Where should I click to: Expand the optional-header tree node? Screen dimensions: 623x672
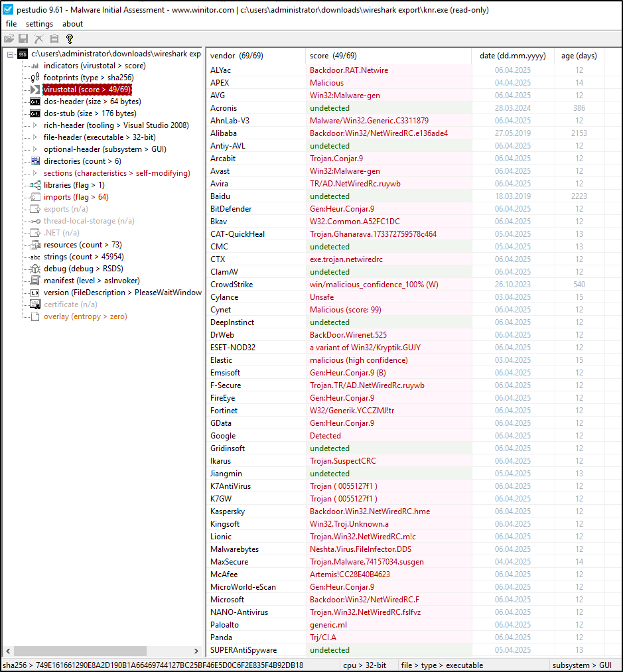click(35, 149)
